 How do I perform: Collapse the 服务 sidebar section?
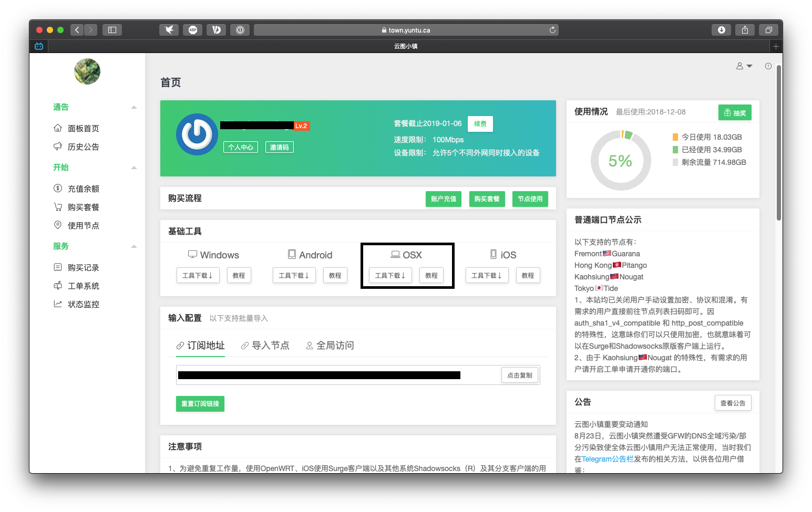134,246
